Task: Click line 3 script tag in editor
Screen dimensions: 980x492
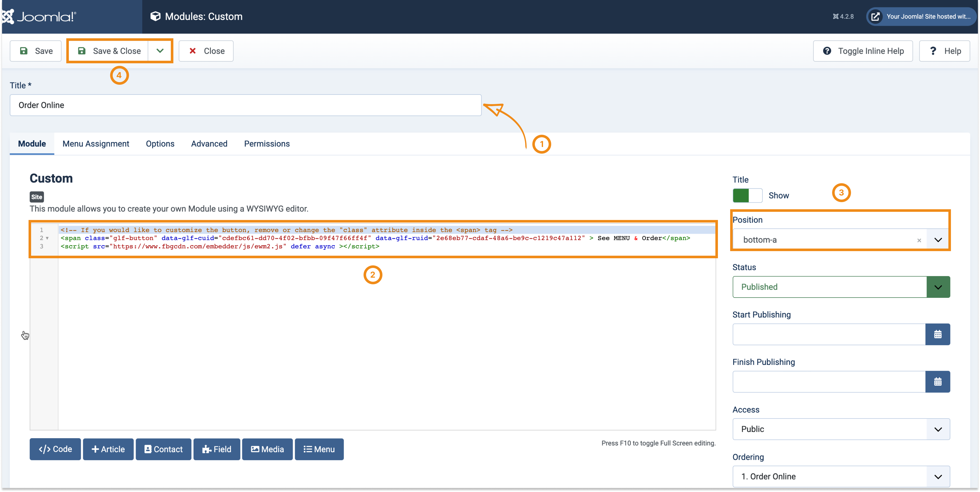Action: click(x=220, y=246)
